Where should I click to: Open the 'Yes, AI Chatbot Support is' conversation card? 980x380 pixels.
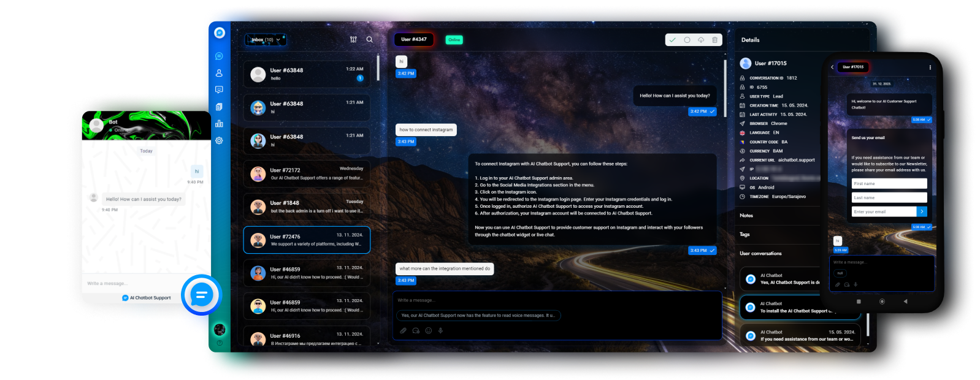coord(780,279)
